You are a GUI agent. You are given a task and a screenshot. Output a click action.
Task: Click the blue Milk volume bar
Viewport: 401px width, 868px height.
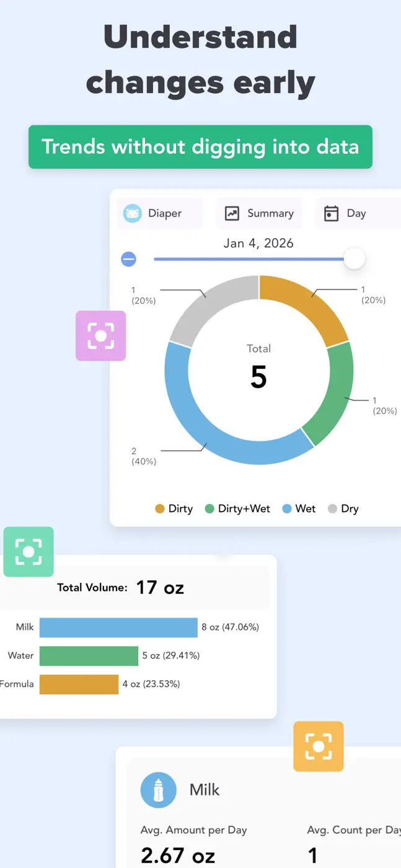(x=118, y=627)
